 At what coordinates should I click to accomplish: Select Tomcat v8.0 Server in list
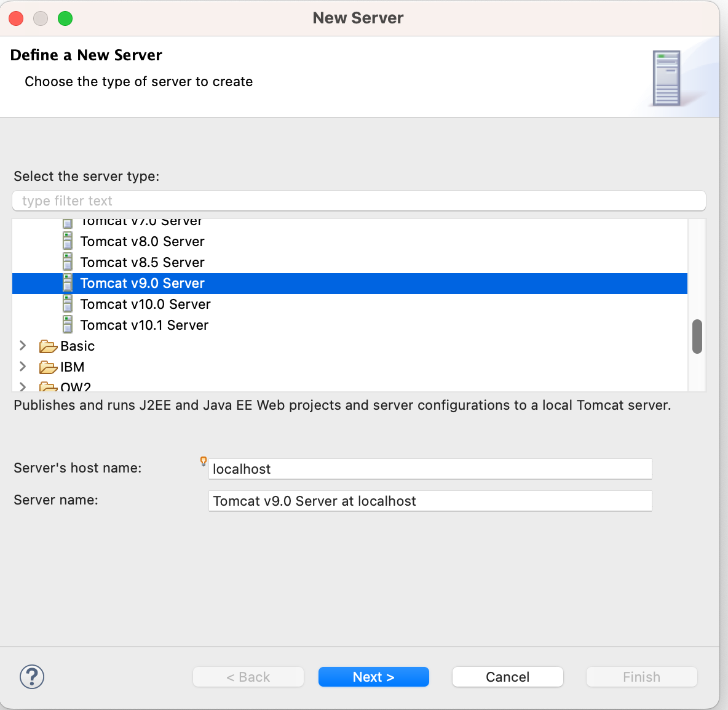coord(142,241)
